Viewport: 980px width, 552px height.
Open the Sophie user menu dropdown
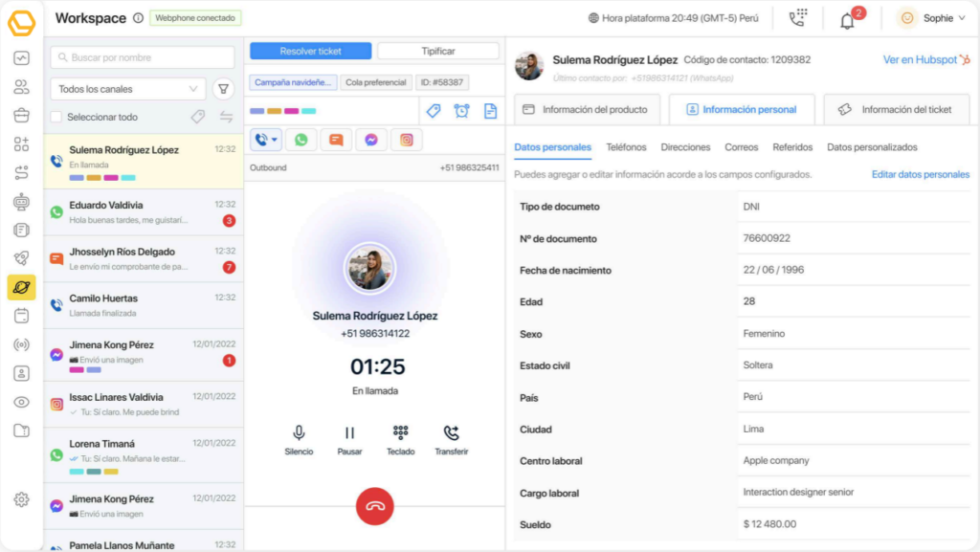click(x=932, y=18)
